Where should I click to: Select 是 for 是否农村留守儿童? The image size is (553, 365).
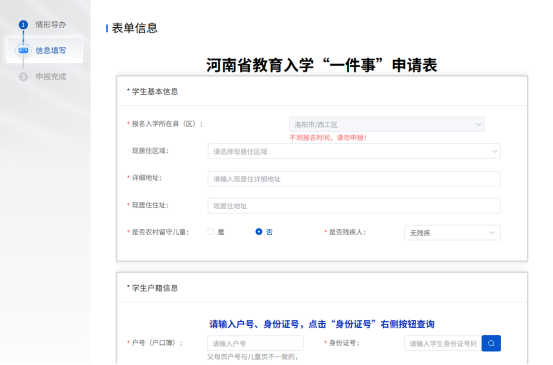pos(211,232)
